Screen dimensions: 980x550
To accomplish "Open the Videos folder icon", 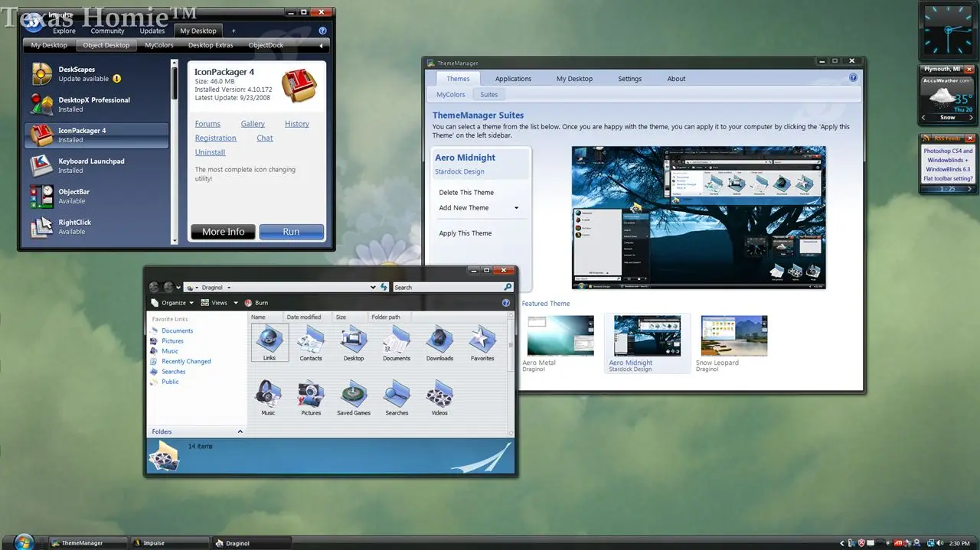I will click(x=439, y=393).
